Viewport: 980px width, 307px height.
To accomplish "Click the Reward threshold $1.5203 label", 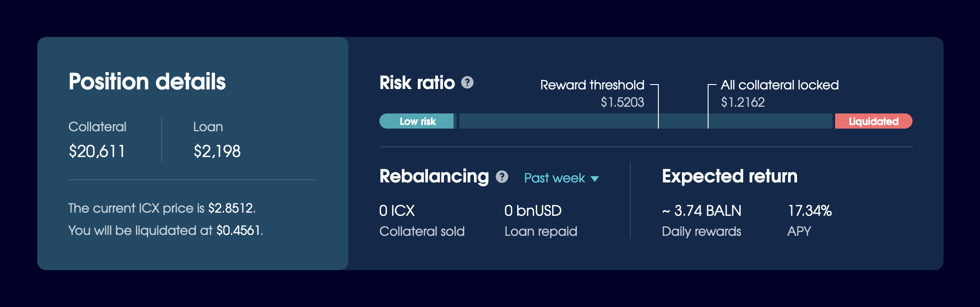I will pyautogui.click(x=592, y=93).
